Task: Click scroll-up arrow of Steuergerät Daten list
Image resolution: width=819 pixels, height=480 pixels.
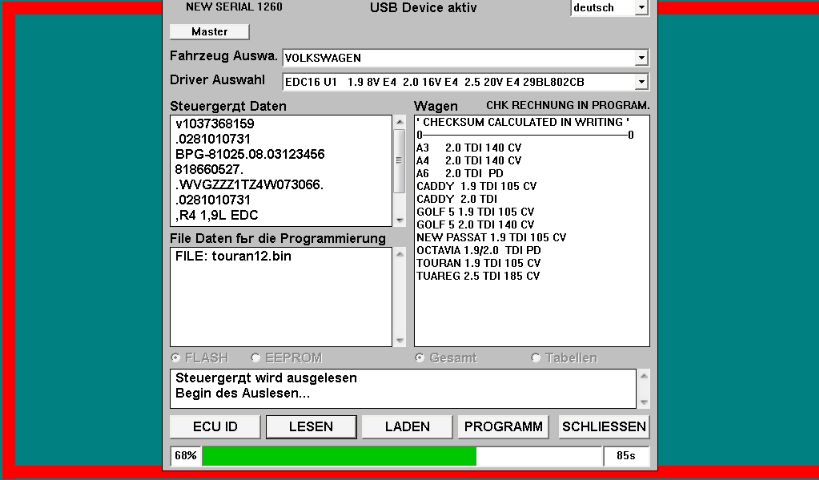Action: tap(400, 122)
